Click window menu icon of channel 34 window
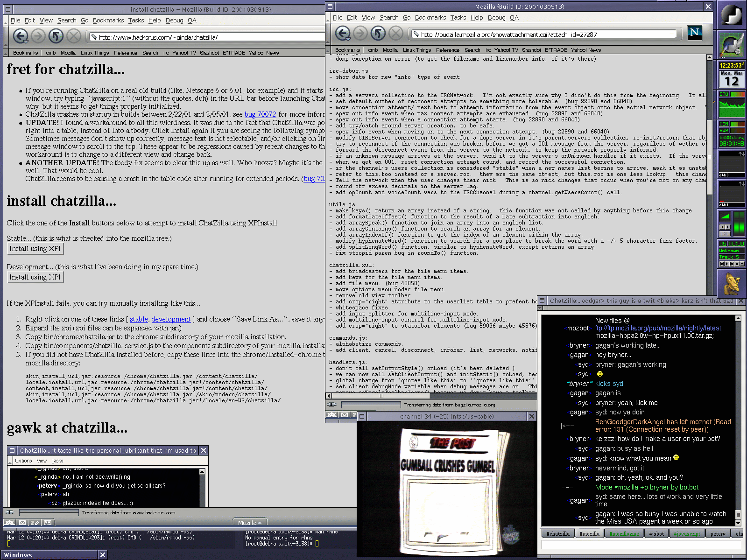 pos(361,416)
